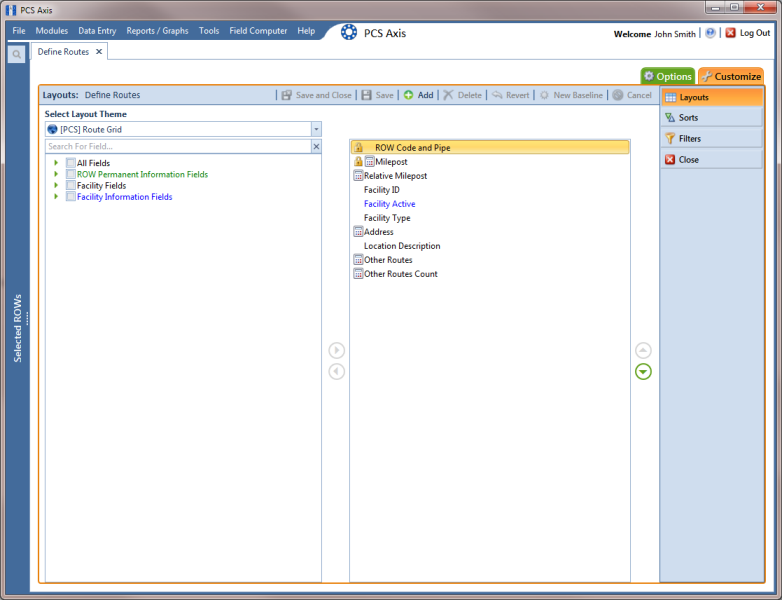782x600 pixels.
Task: Click the help icon next to John Smith
Action: (x=710, y=33)
